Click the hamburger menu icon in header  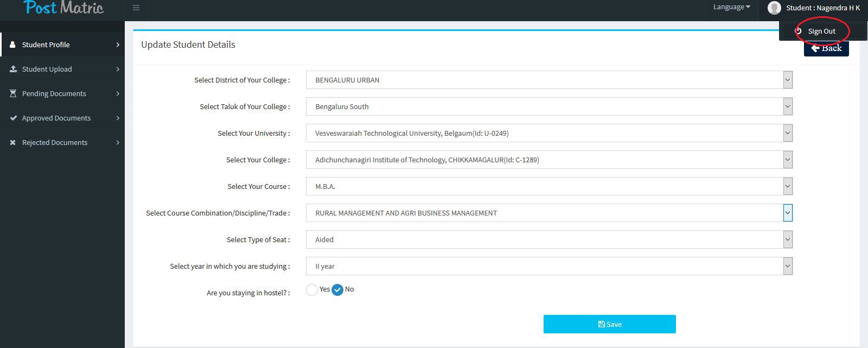(136, 8)
